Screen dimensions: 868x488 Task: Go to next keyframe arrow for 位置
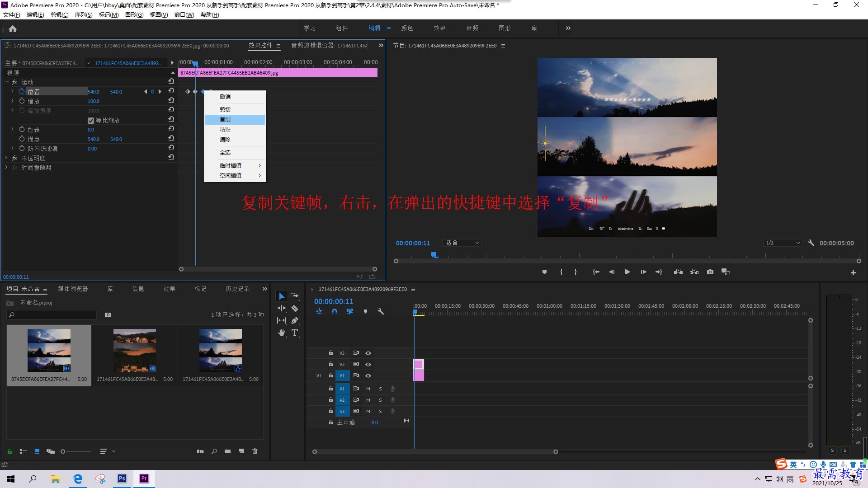[x=160, y=91]
